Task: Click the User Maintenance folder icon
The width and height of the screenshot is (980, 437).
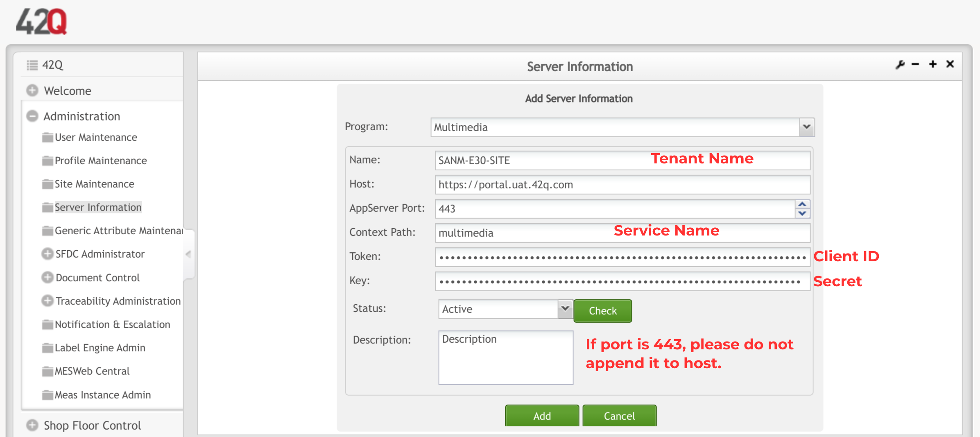Action: pos(48,137)
